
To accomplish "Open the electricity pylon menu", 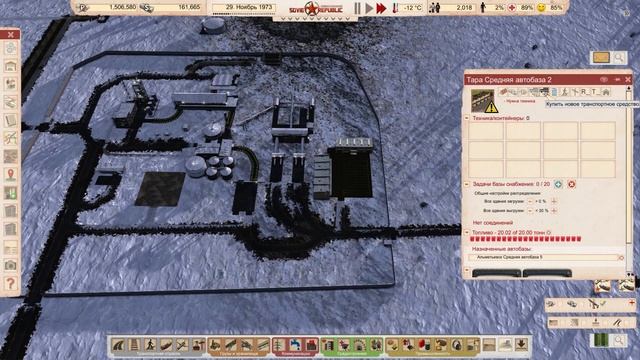I will pyautogui.click(x=279, y=345).
